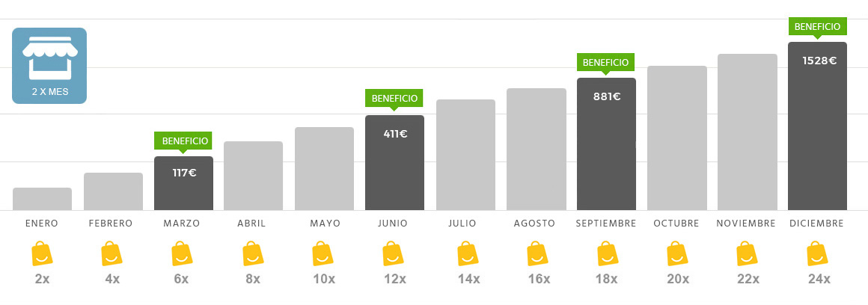
Task: Click the Febrero month label
Action: click(111, 224)
